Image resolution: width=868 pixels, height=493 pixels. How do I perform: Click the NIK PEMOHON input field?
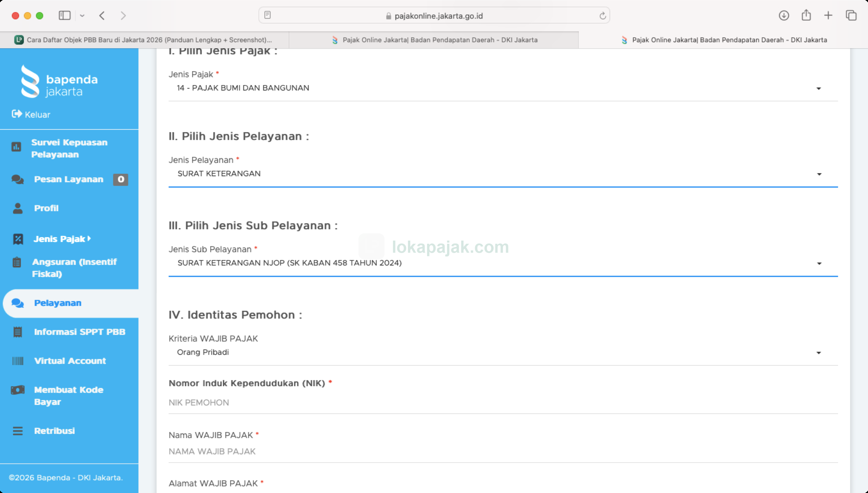coord(503,403)
